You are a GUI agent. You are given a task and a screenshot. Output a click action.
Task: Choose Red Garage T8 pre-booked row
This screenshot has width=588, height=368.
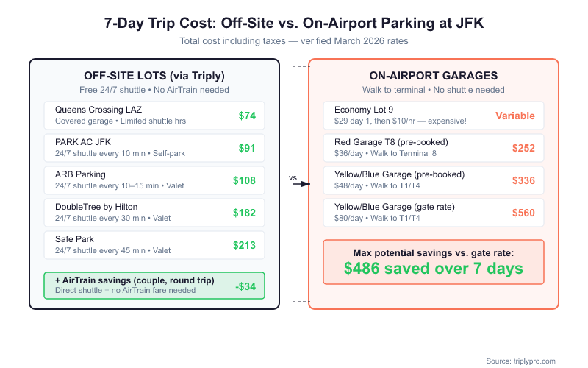pos(434,147)
